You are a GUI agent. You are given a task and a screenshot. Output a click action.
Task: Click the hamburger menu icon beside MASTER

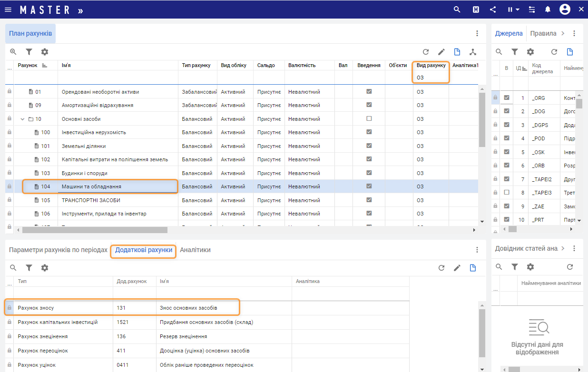8,10
